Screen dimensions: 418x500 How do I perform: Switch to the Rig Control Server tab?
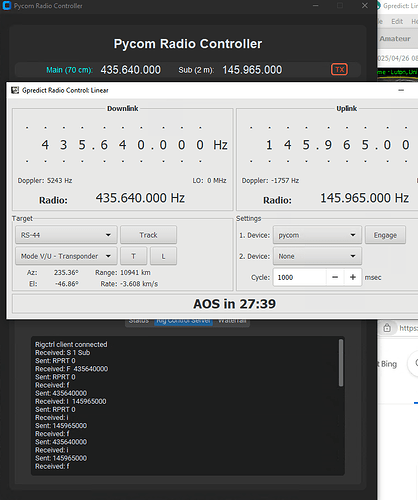tap(183, 321)
